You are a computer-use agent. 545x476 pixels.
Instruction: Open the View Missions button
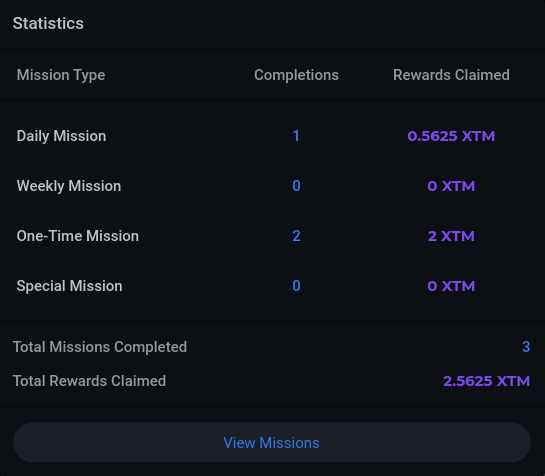(272, 442)
